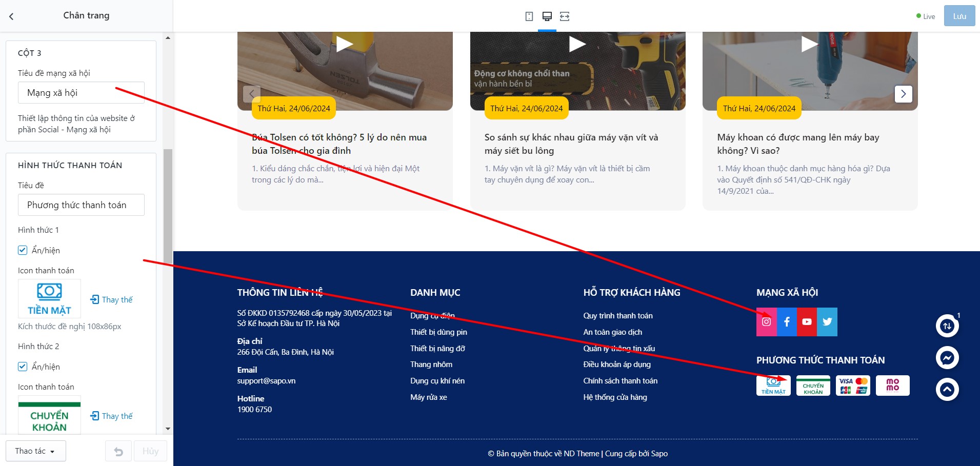
Task: Open Dụng cụ khí nén category link
Action: point(437,381)
